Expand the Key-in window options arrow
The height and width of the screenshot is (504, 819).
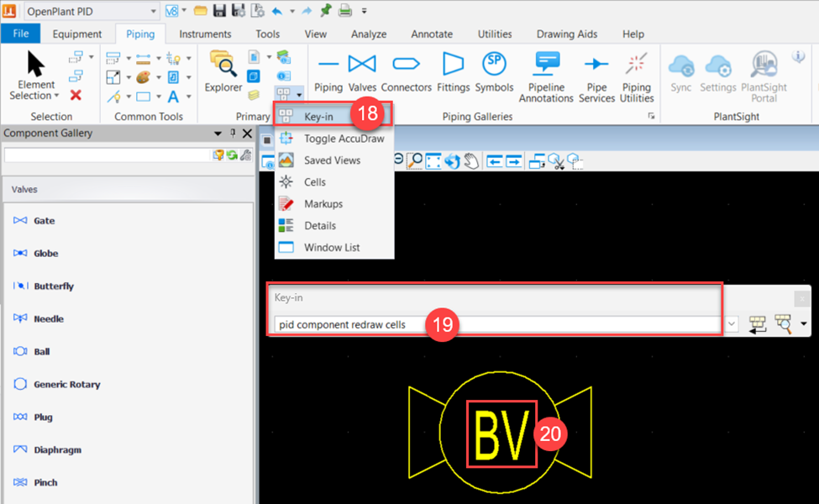pos(803,324)
